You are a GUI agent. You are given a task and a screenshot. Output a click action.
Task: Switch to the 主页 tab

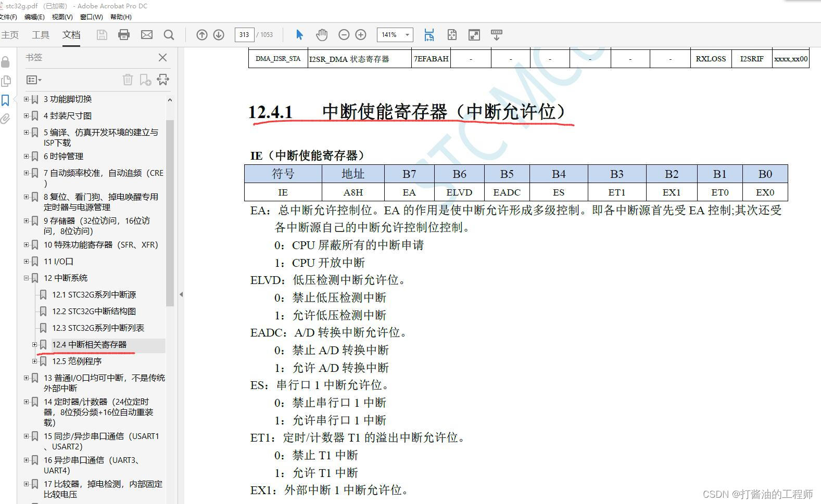(x=10, y=35)
